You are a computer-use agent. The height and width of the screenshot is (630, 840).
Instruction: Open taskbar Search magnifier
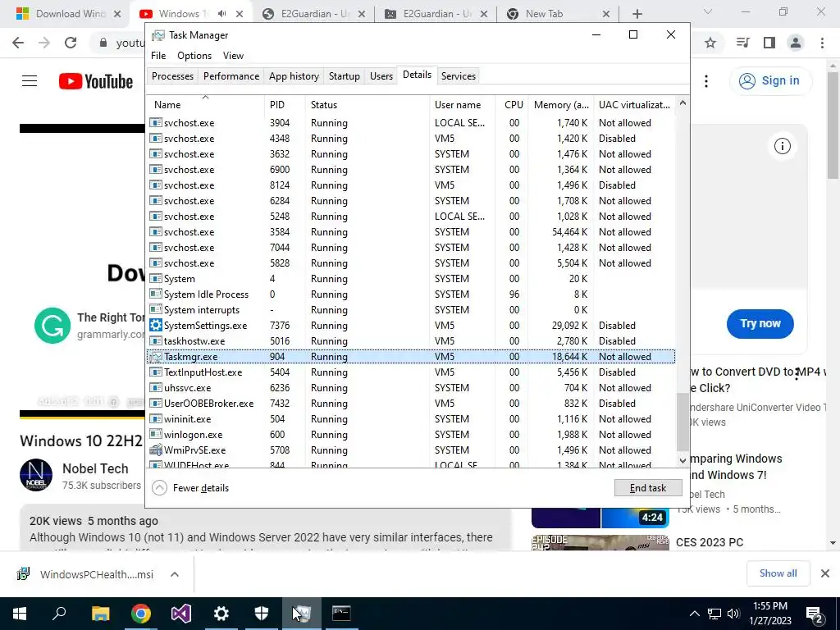(x=59, y=614)
